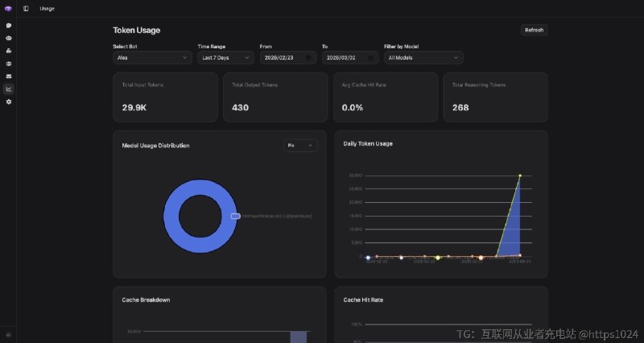This screenshot has width=644, height=343.
Task: Click the 430 total output tokens value
Action: point(240,108)
